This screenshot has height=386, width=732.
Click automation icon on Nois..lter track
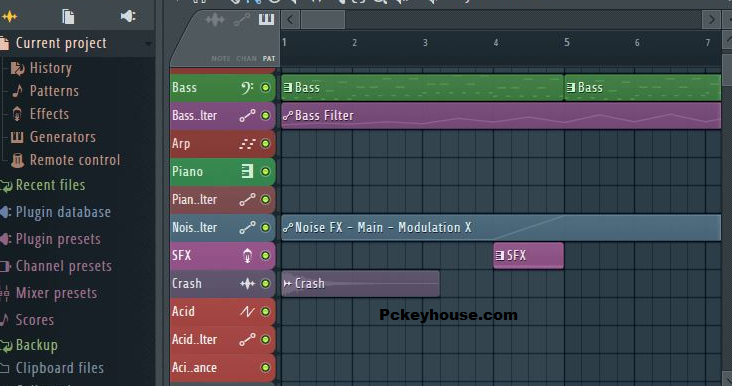(247, 228)
